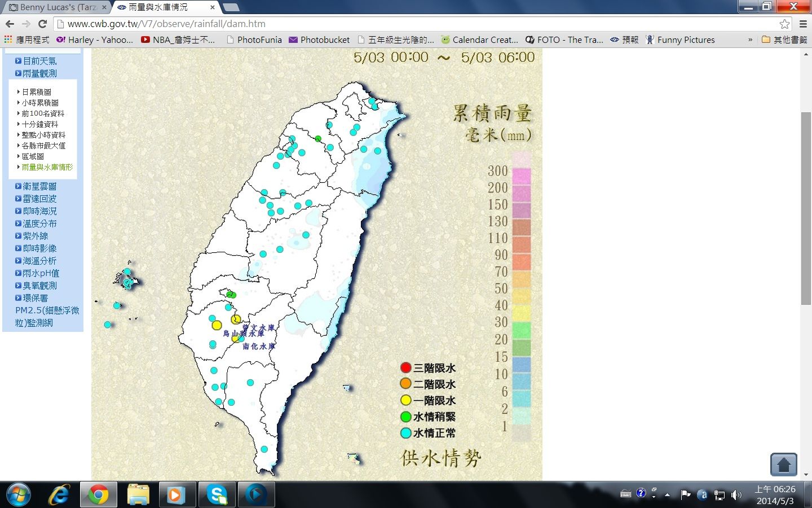Open the 其他書籤 bookmarks folder
This screenshot has width=812, height=508.
tap(784, 40)
